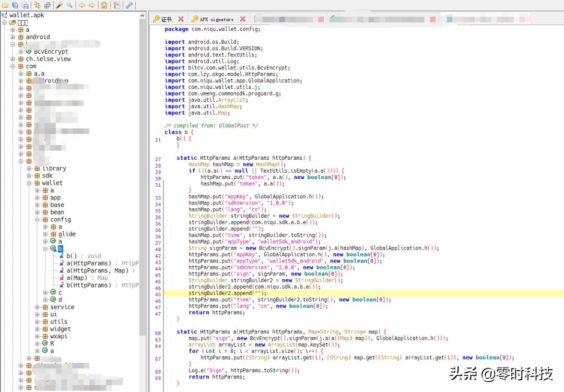
Task: Switch to the 证书 tab
Action: 166,19
